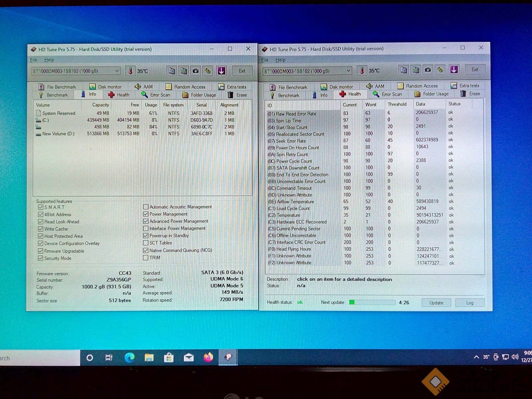Toggle Write Cache checkbox

(41, 229)
